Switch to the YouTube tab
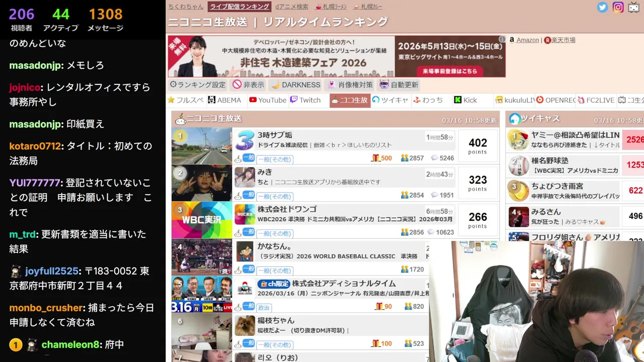Image resolution: width=644 pixels, height=362 pixels. click(x=268, y=100)
